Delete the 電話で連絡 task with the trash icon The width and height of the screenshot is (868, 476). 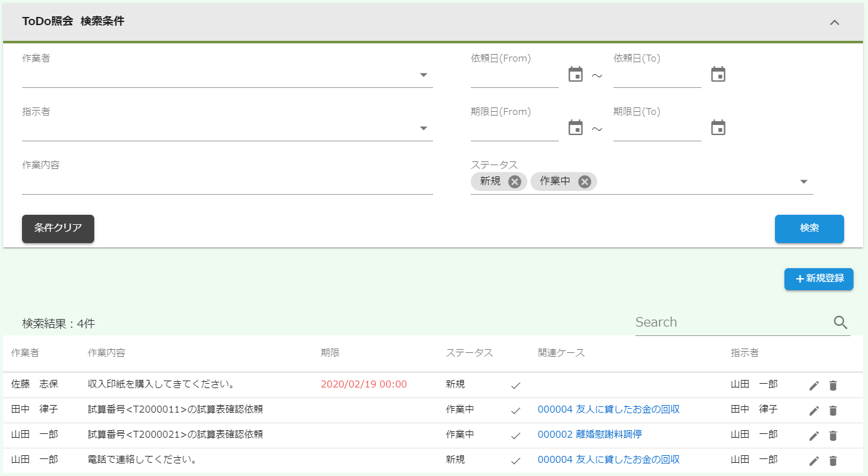832,460
